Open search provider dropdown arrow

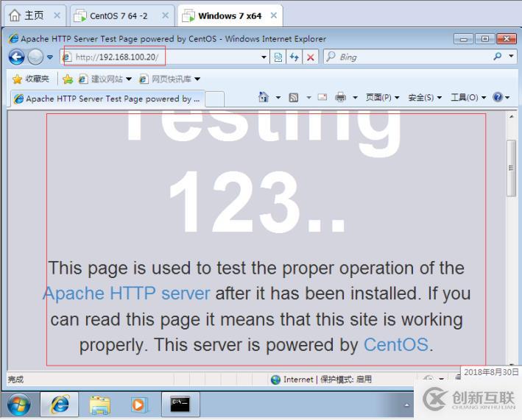point(511,56)
